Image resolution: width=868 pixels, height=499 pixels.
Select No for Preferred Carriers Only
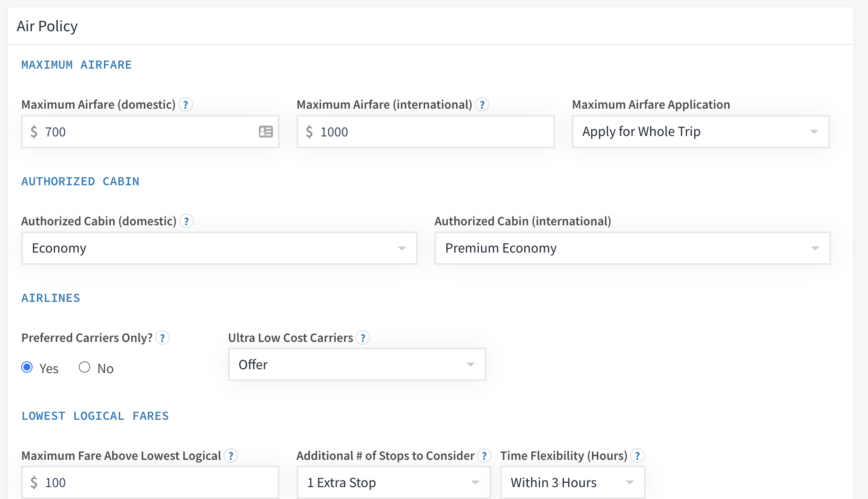84,368
